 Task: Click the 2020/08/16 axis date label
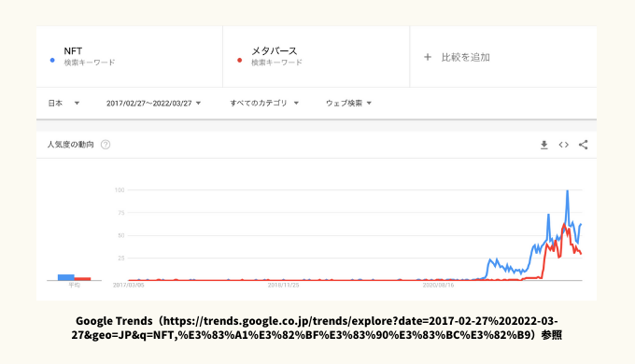pos(438,285)
